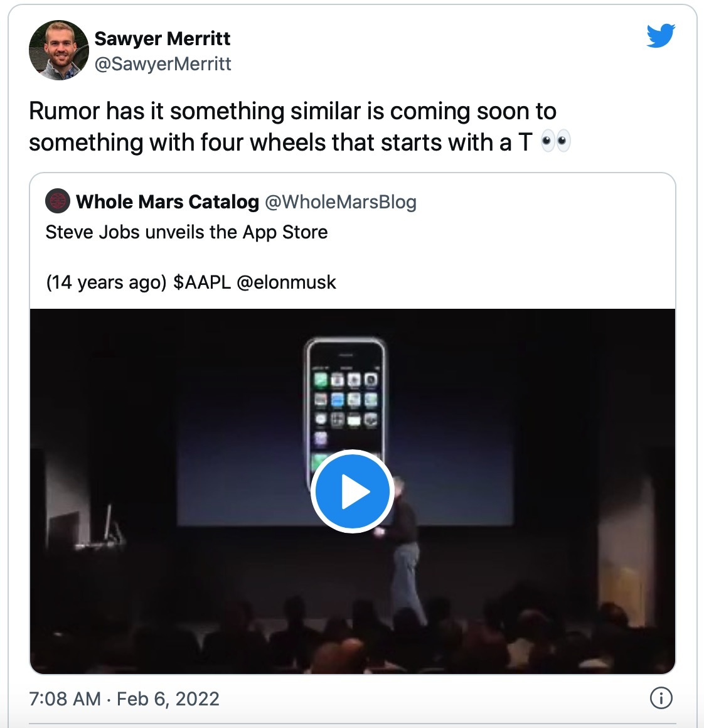Click the Whole Mars Catalog red avatar
The height and width of the screenshot is (728, 704).
pyautogui.click(x=58, y=201)
